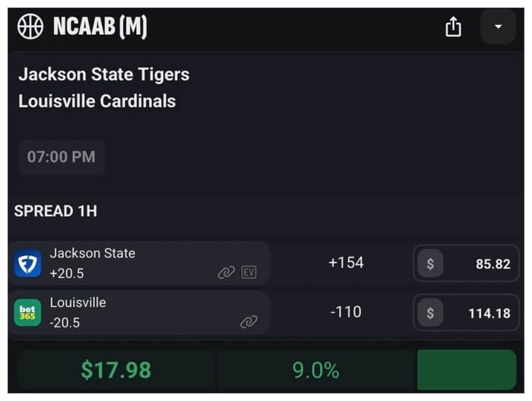Select the -110 odds value
Viewport: 532px width, 401px height.
coord(346,312)
